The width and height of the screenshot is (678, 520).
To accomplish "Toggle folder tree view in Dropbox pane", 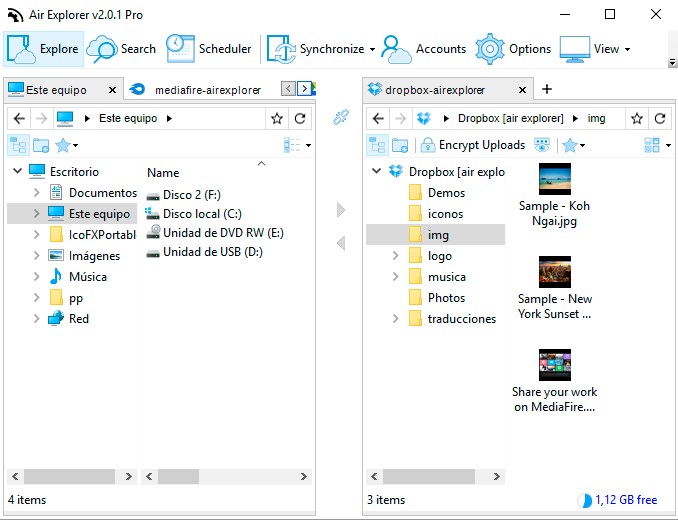I will tap(377, 145).
